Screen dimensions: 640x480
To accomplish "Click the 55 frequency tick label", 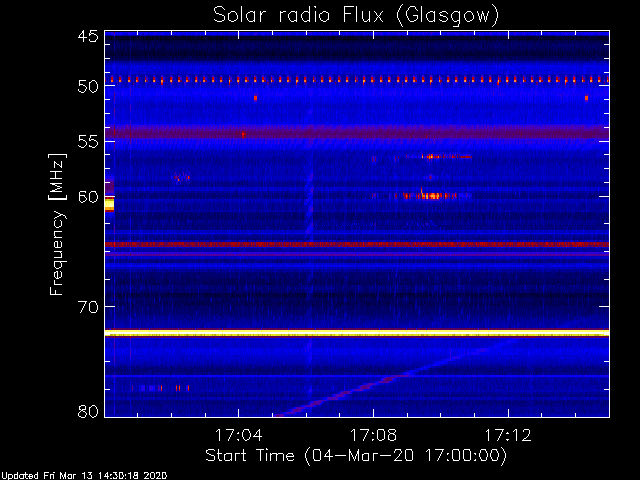I will (88, 142).
